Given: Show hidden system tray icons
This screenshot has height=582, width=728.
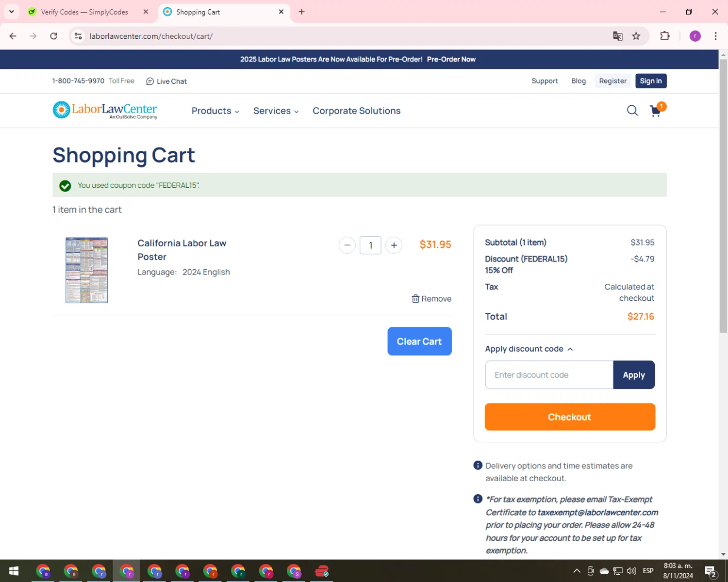Looking at the screenshot, I should (577, 571).
